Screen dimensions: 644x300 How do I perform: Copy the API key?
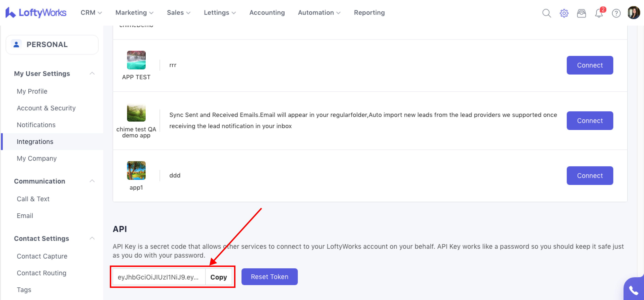point(218,277)
